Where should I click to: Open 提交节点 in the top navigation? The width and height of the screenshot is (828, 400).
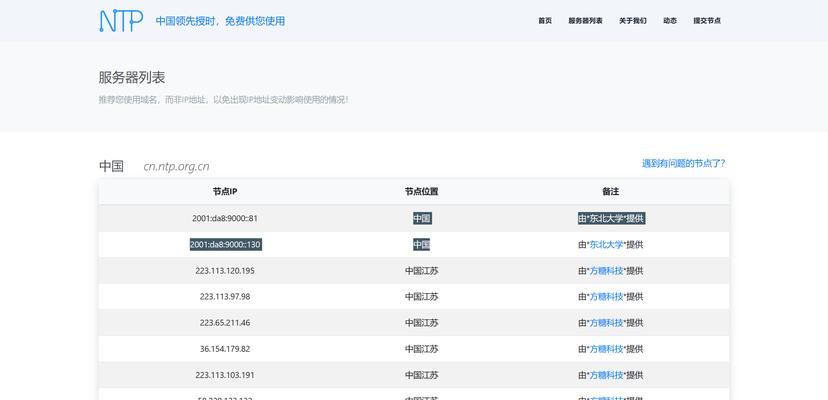point(707,21)
